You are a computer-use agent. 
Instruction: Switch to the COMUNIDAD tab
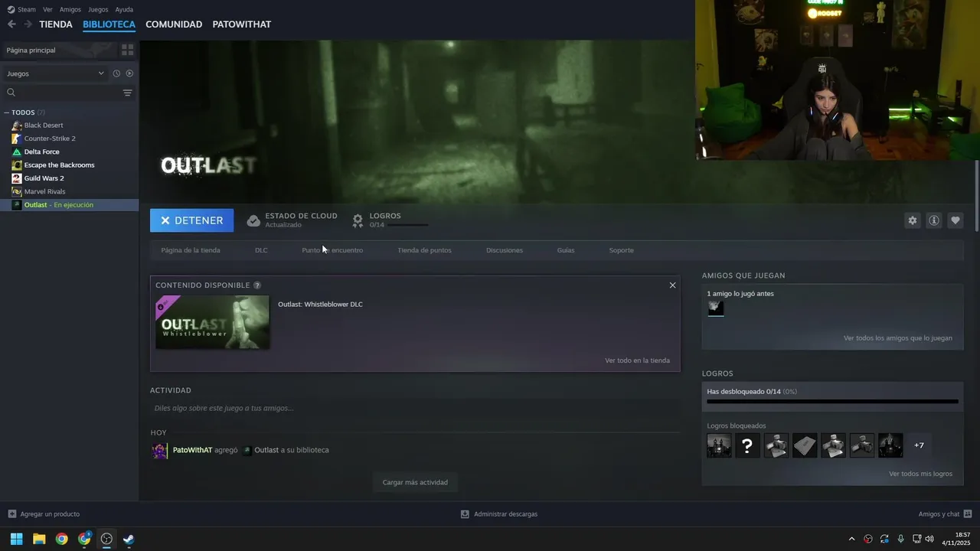174,24
